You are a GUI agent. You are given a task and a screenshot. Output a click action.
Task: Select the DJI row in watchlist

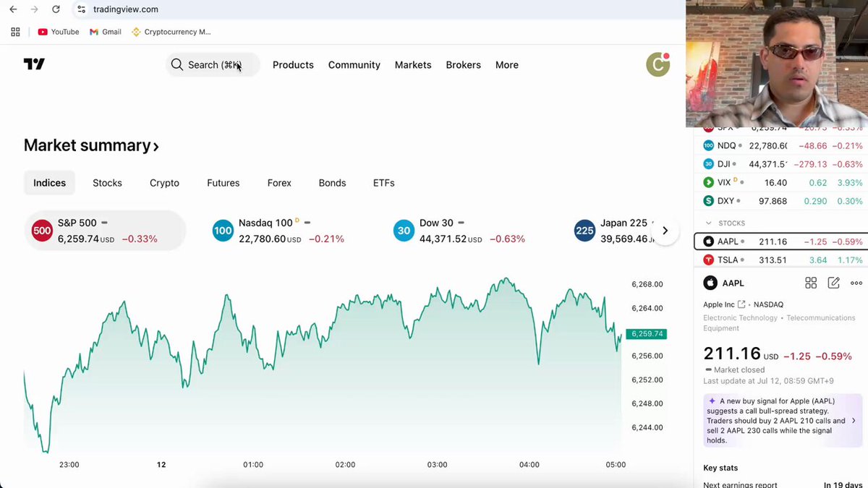pyautogui.click(x=781, y=164)
